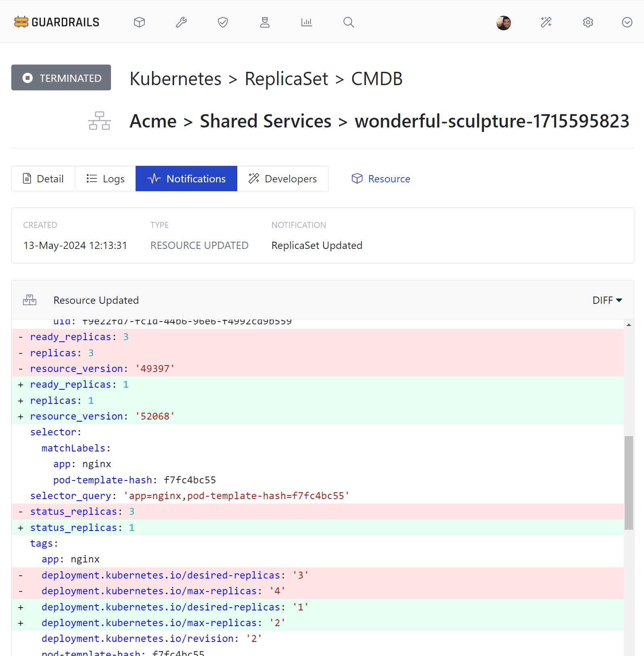Open the Reports bar chart icon
The image size is (644, 656).
click(307, 22)
